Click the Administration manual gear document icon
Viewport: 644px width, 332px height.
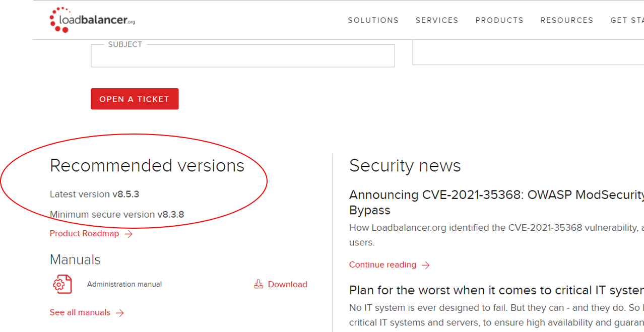point(62,284)
